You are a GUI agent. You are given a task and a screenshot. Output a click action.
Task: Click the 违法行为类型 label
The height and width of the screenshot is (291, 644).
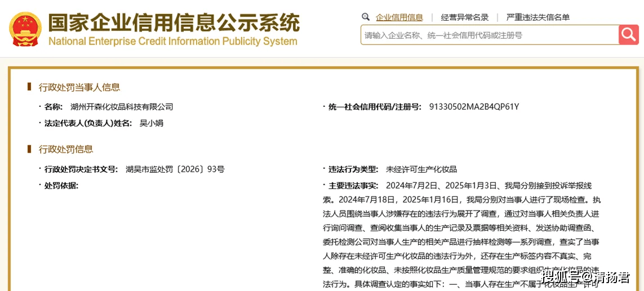click(x=353, y=169)
